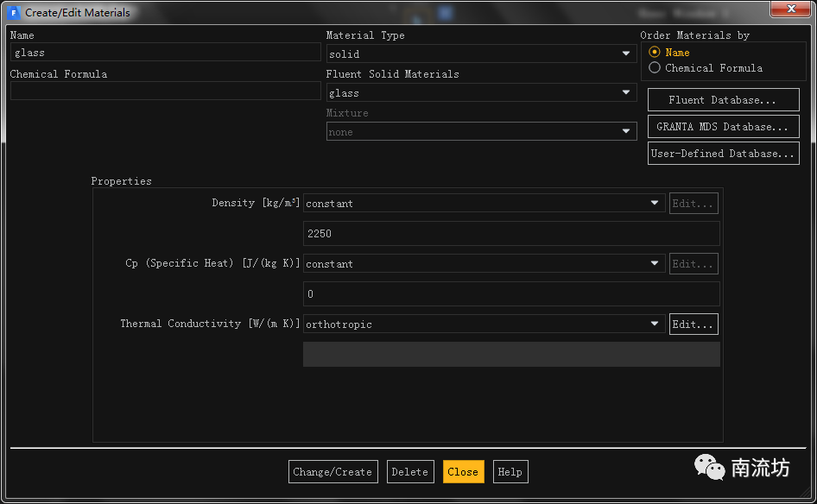The width and height of the screenshot is (817, 504).
Task: Open the Material Type dropdown
Action: 481,54
